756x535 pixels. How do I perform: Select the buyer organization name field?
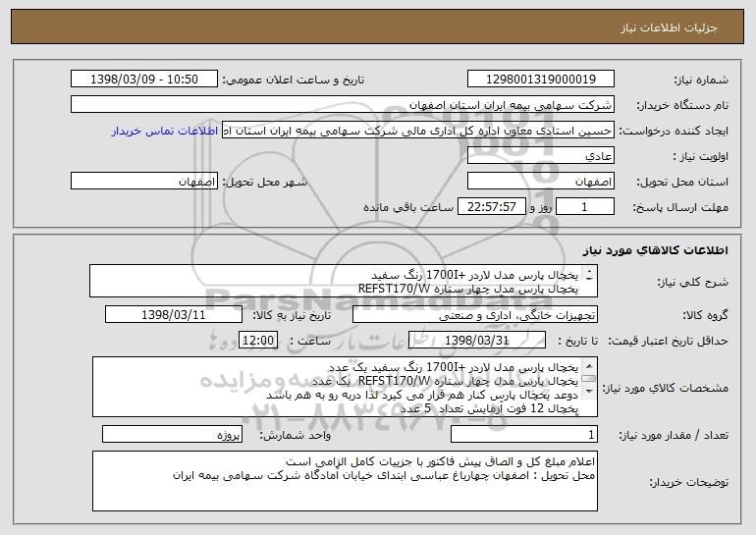(343, 105)
